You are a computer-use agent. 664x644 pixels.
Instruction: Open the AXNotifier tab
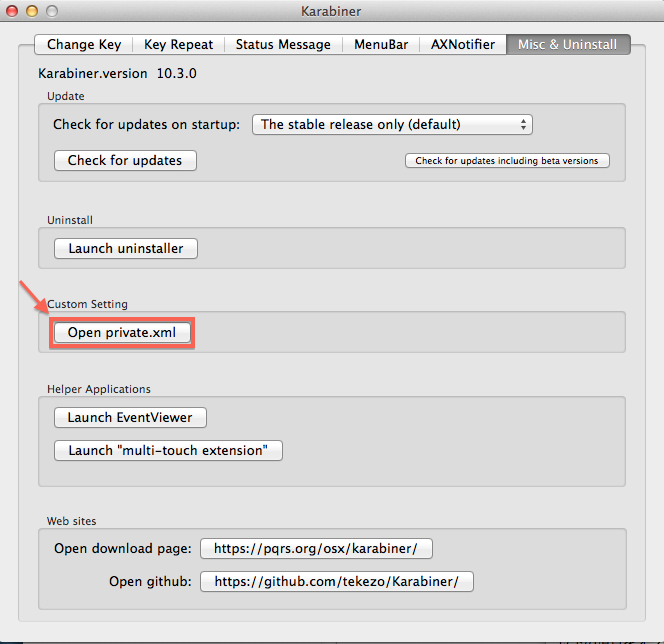tap(462, 44)
